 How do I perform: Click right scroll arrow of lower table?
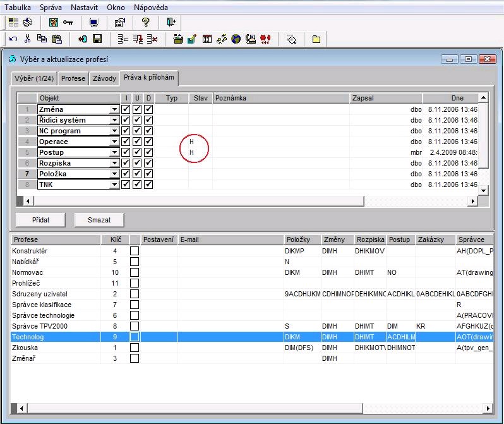click(488, 408)
